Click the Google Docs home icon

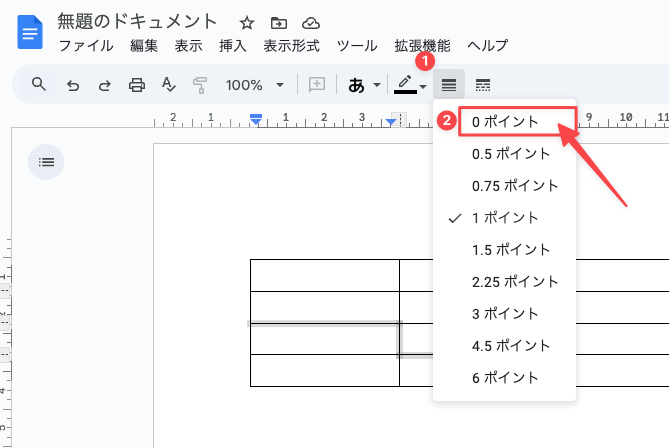pyautogui.click(x=30, y=32)
